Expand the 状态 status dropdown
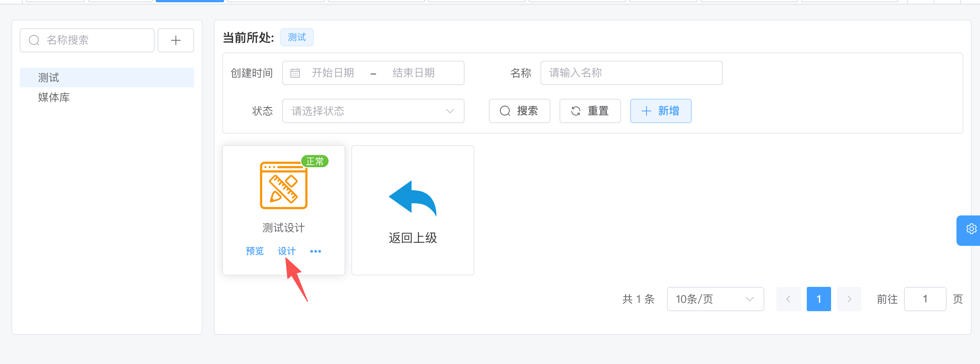 (373, 111)
